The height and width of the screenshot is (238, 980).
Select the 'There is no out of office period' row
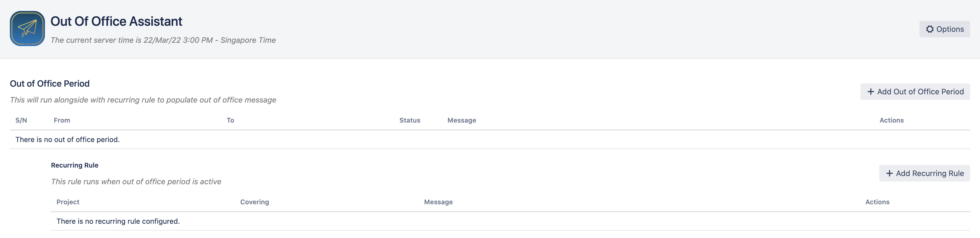[x=67, y=140]
